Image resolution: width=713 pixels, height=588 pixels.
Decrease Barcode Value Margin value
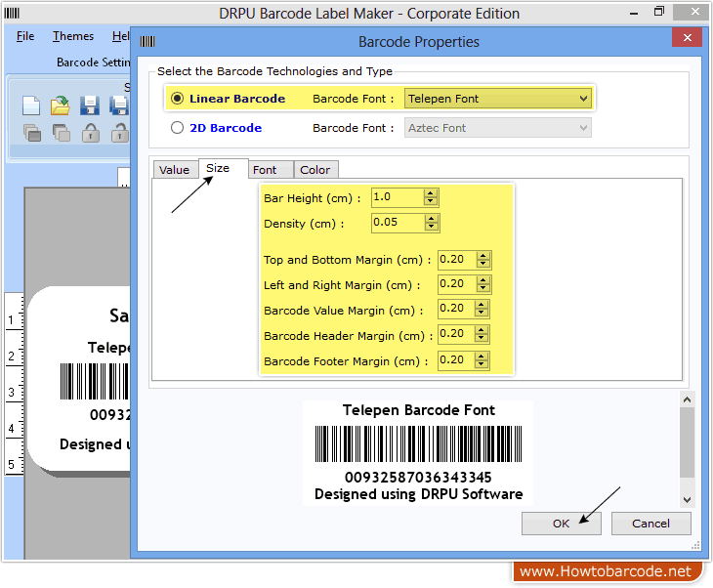(x=482, y=314)
